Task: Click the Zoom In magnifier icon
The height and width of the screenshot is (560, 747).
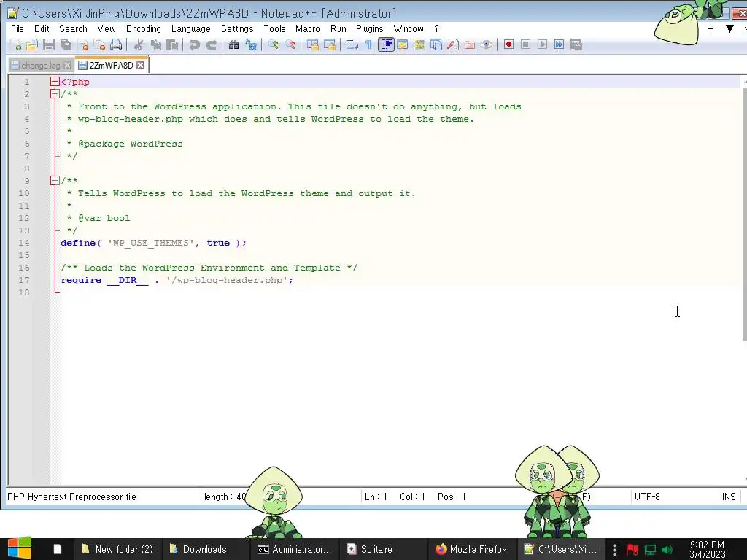Action: [x=274, y=44]
